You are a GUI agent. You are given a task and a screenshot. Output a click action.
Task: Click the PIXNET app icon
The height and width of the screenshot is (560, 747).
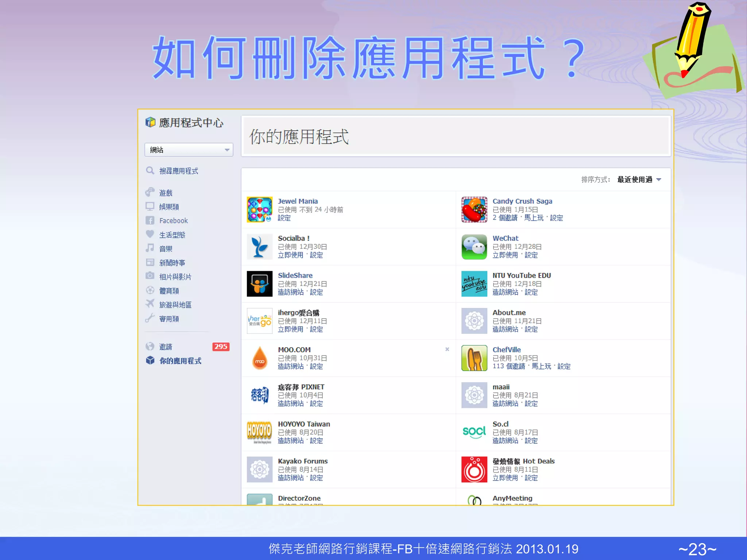click(259, 395)
